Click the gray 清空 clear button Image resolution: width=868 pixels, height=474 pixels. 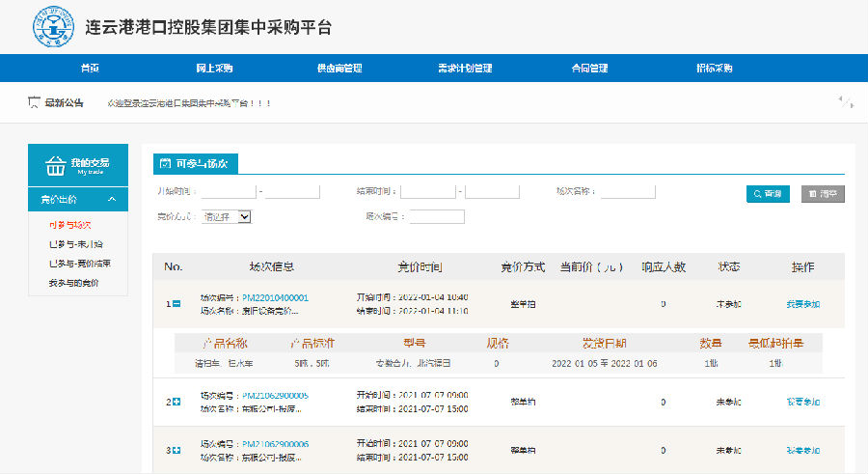pyautogui.click(x=823, y=194)
